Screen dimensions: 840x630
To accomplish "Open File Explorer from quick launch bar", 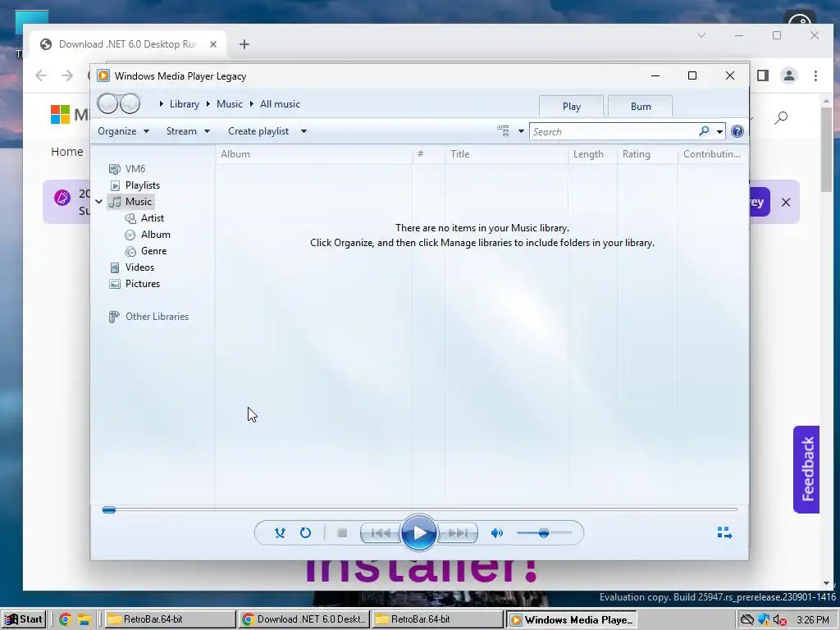I will coord(84,619).
